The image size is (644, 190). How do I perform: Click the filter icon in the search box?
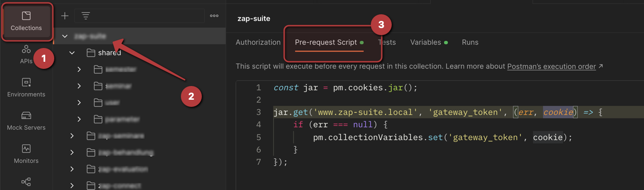tap(85, 16)
